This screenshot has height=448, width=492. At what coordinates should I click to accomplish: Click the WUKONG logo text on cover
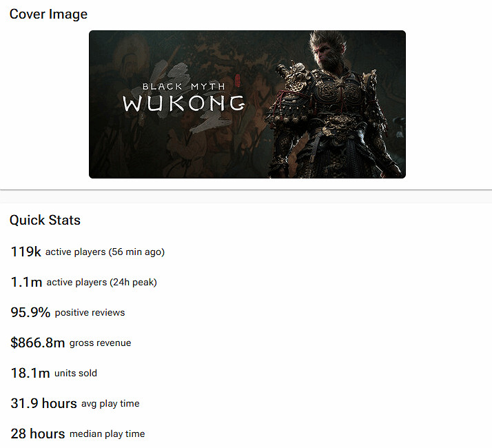pyautogui.click(x=183, y=103)
